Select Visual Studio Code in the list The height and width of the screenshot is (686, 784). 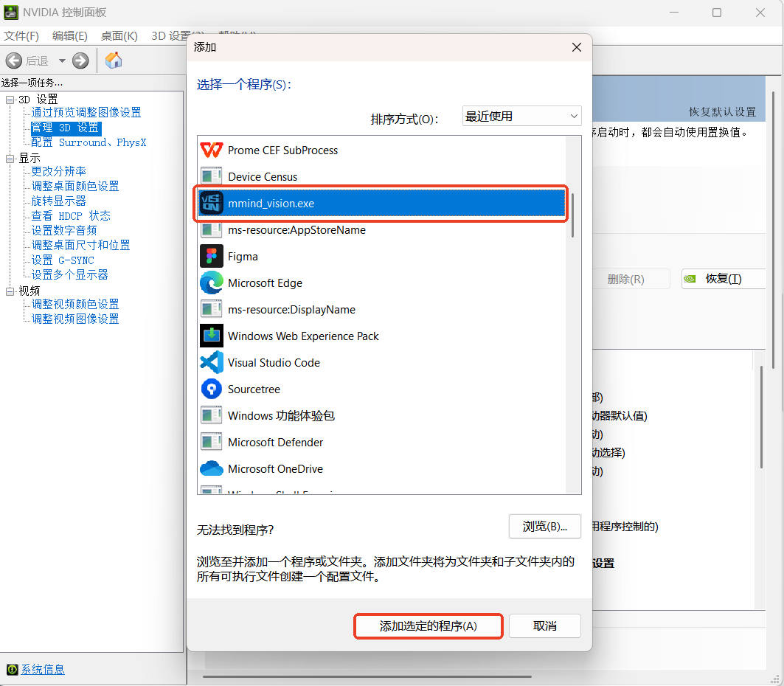(274, 362)
